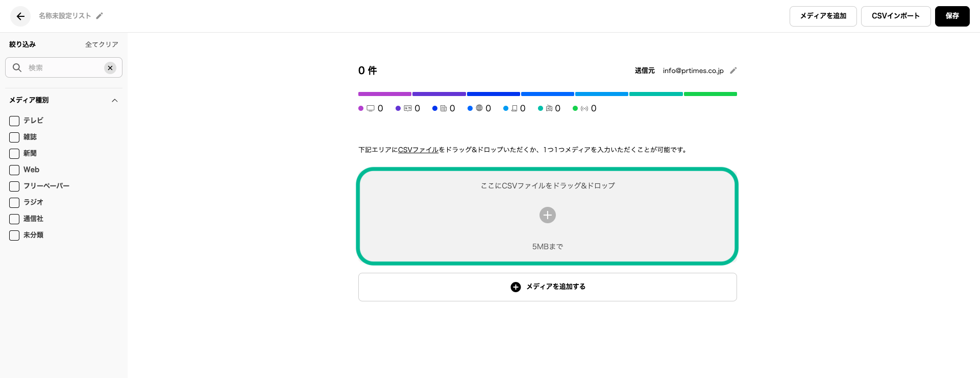
Task: Toggle the 未分類 checkbox
Action: [14, 235]
